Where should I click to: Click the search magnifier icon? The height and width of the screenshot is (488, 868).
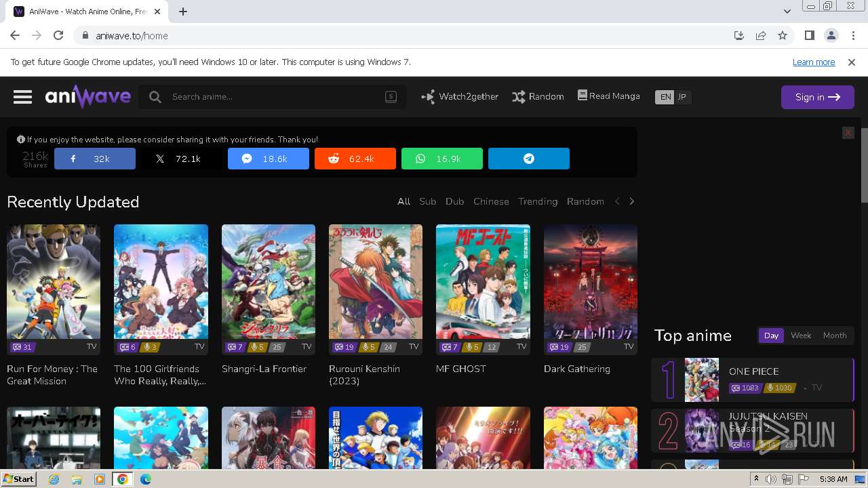coord(155,97)
